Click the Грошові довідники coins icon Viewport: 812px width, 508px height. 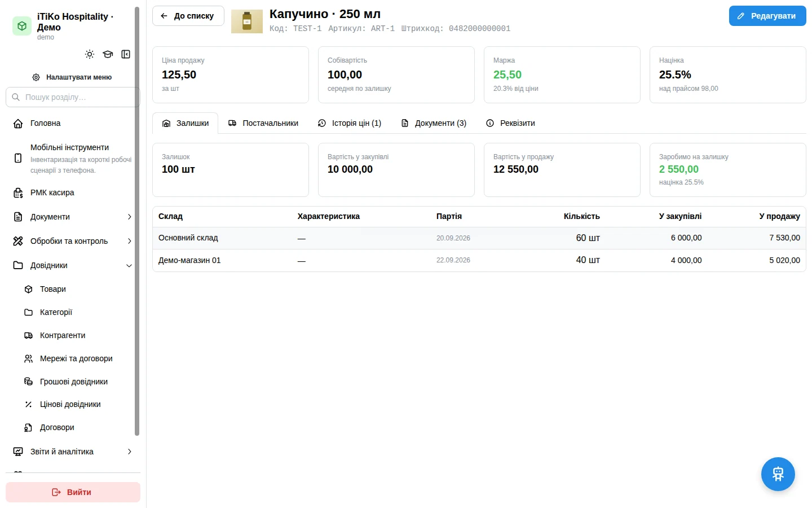[28, 382]
